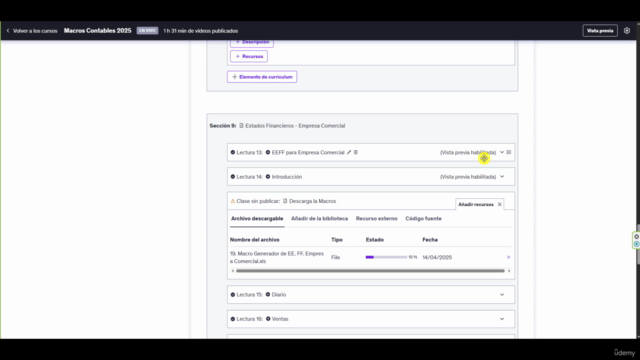This screenshot has height=360, width=640.
Task: Click scrollbar right arrow in file table
Action: point(509,271)
